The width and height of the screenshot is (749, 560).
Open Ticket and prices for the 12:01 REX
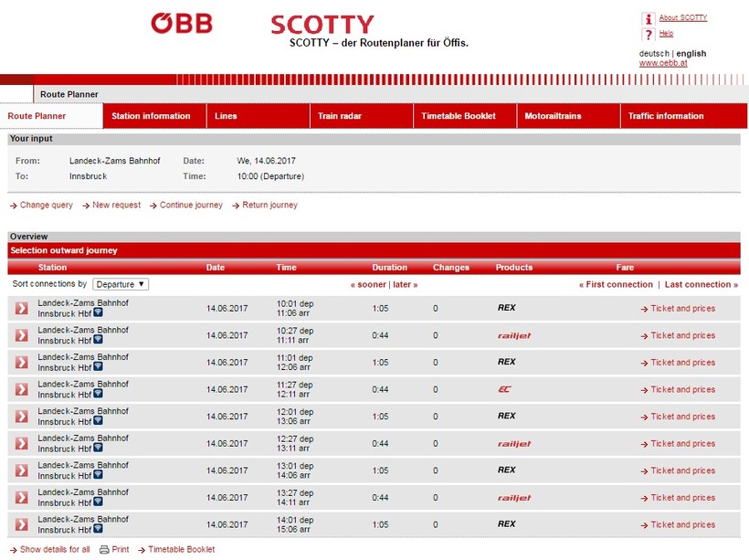(682, 417)
